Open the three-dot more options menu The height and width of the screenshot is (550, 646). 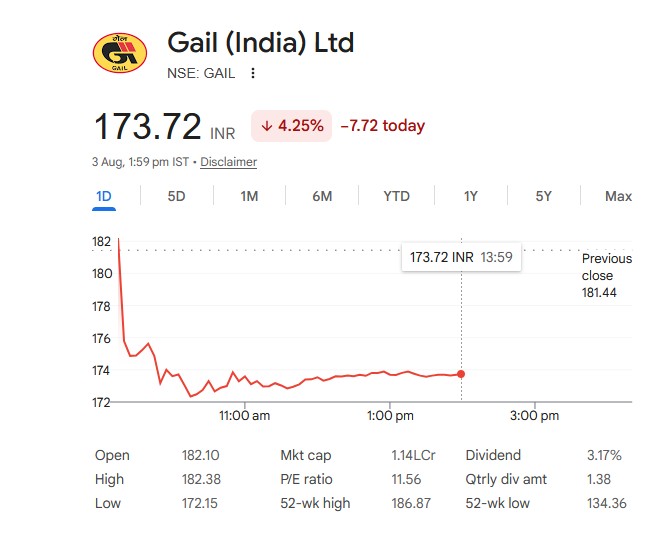(x=253, y=73)
